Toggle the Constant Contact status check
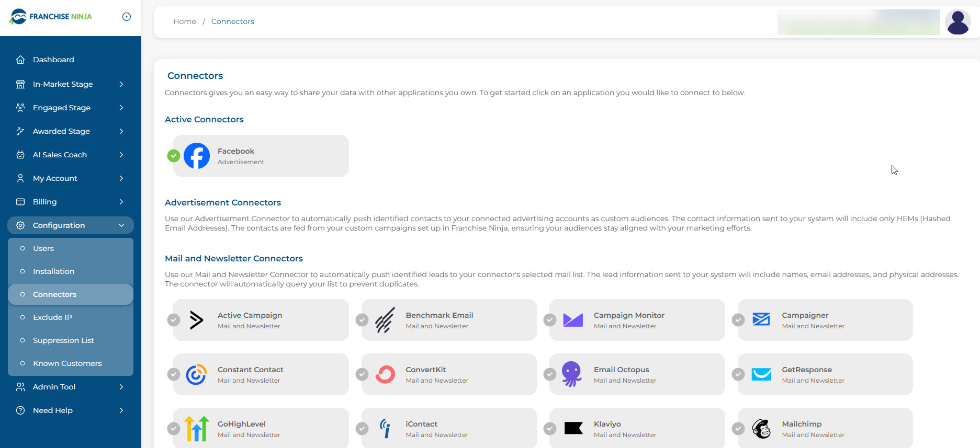Screen dimensions: 980x448 (x=174, y=374)
